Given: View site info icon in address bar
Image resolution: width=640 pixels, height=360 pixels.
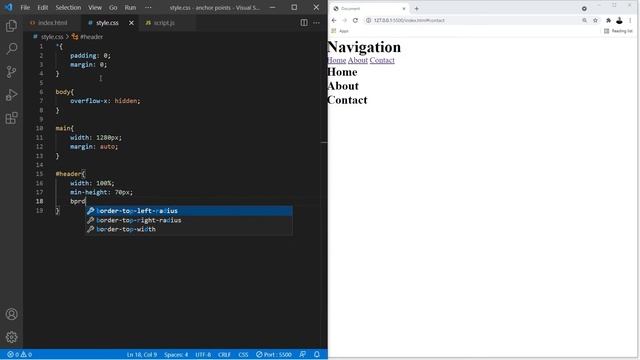Looking at the screenshot, I should [368, 20].
